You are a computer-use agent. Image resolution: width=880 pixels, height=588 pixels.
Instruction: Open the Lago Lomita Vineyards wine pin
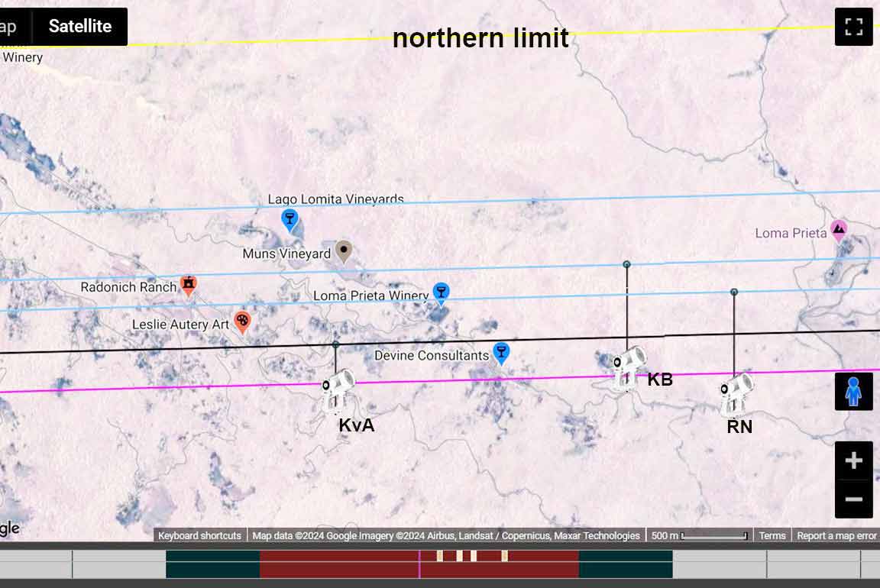(x=290, y=221)
